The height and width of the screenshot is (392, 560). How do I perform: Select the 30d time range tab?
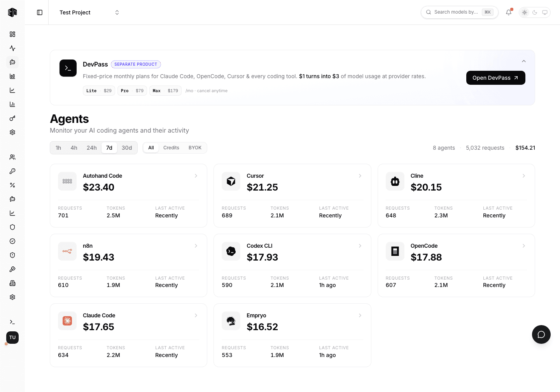[127, 148]
